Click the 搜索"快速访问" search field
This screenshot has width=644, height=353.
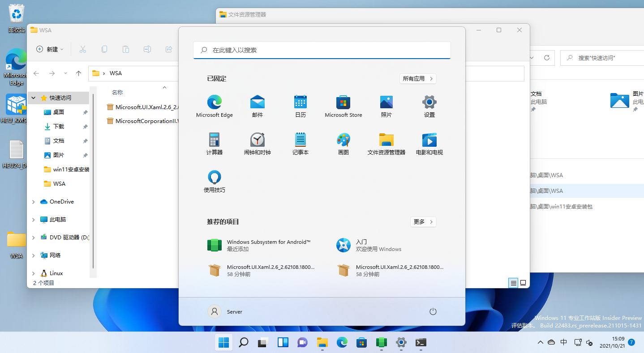tap(602, 58)
